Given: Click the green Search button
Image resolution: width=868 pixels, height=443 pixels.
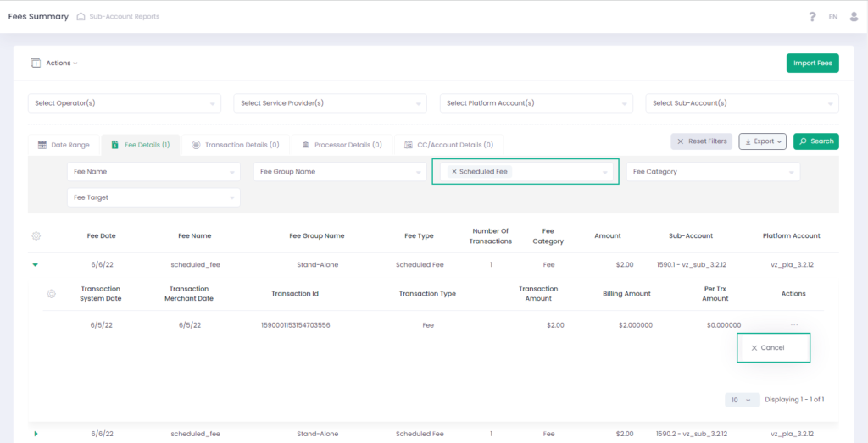Looking at the screenshot, I should click(x=815, y=141).
